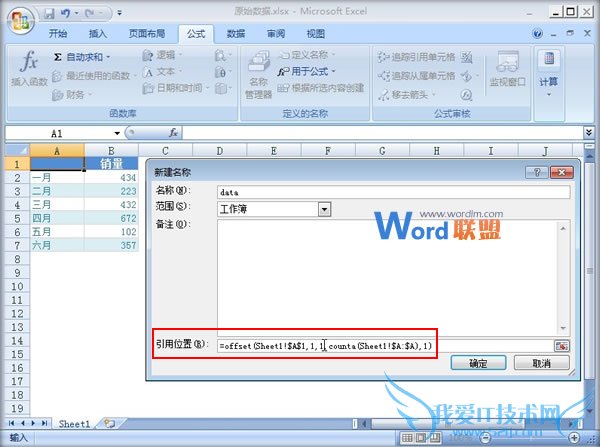The height and width of the screenshot is (447, 600).
Task: Expand the scope (范围) combo box
Action: pyautogui.click(x=324, y=209)
